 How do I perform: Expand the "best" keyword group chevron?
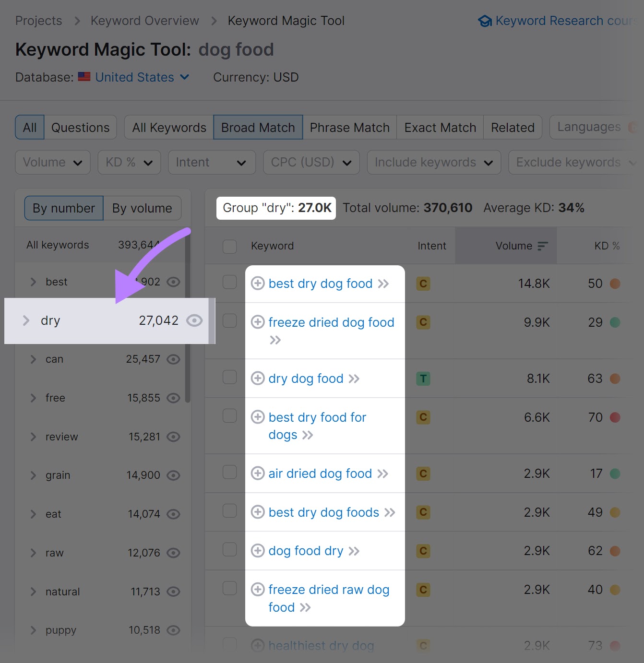(33, 282)
